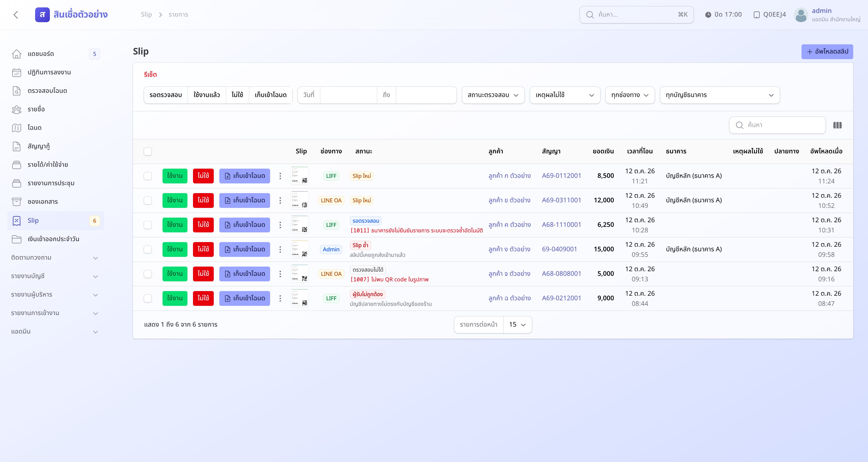
Task: Click the table ค้นหา search field
Action: click(777, 125)
